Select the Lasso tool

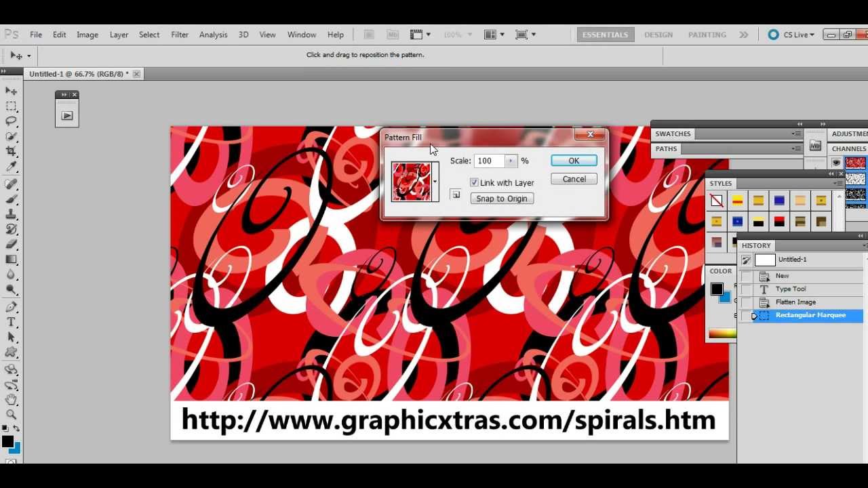click(x=11, y=121)
